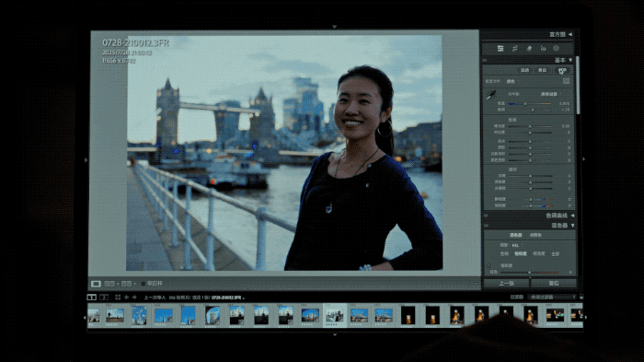
Task: Switch to the Saturation tab in mixer
Action: [521, 254]
